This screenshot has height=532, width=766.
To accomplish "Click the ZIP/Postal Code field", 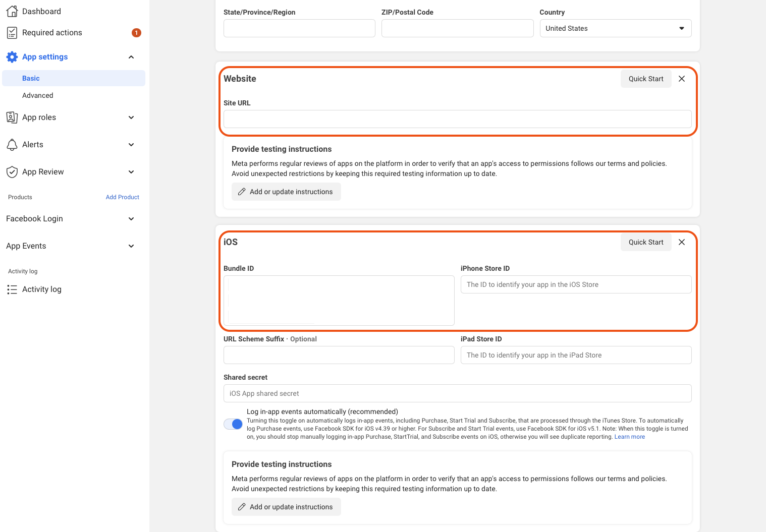I will click(x=458, y=28).
